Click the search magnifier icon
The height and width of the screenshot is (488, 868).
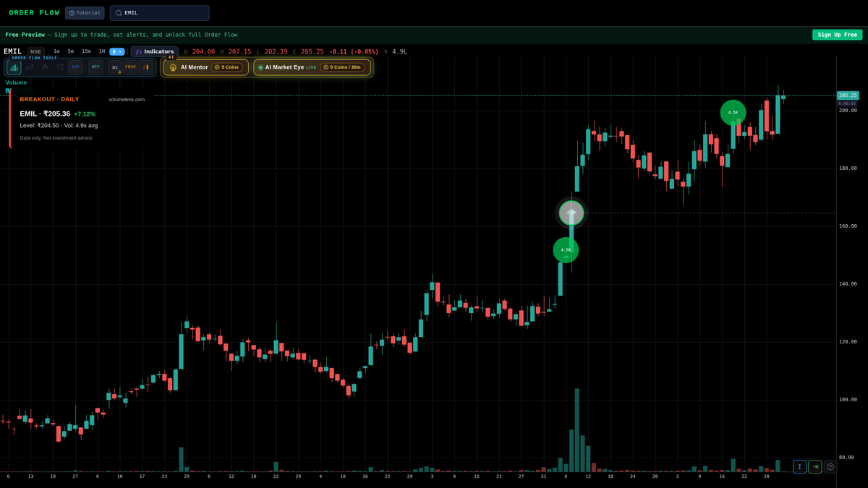pyautogui.click(x=119, y=13)
